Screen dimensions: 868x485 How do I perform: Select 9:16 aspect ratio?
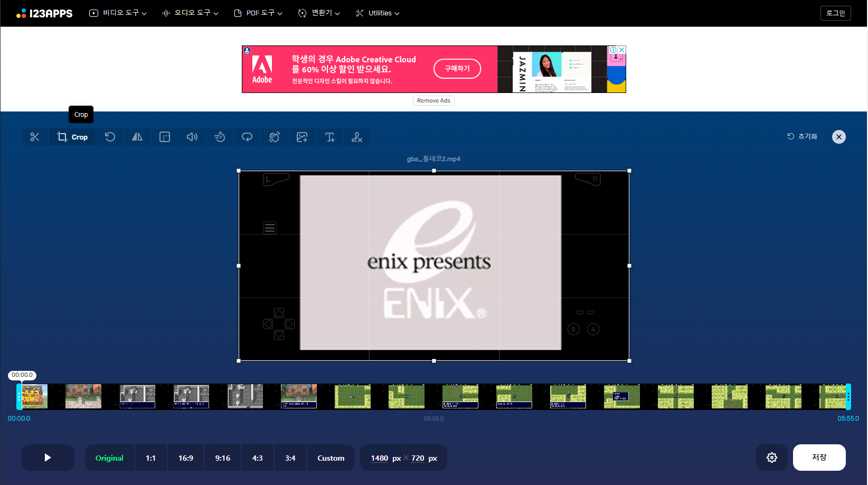pyautogui.click(x=223, y=458)
